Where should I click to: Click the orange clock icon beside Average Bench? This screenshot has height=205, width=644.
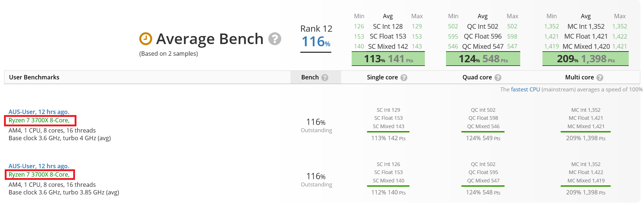(146, 39)
